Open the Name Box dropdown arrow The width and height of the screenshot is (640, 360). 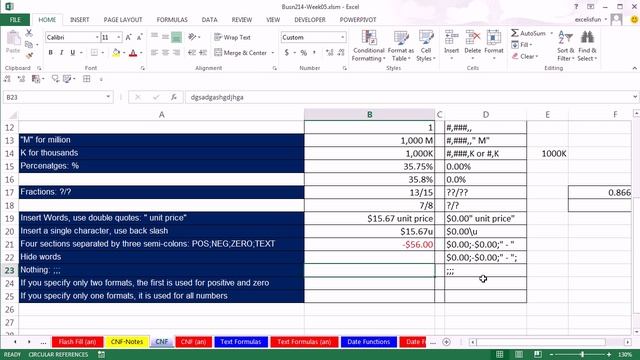click(x=108, y=97)
